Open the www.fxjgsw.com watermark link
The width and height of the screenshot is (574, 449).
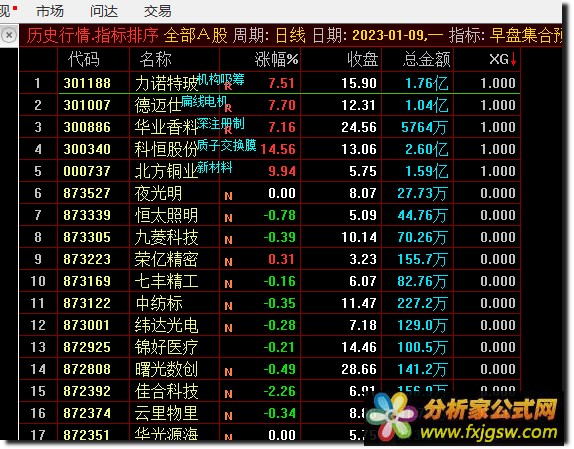pyautogui.click(x=489, y=432)
